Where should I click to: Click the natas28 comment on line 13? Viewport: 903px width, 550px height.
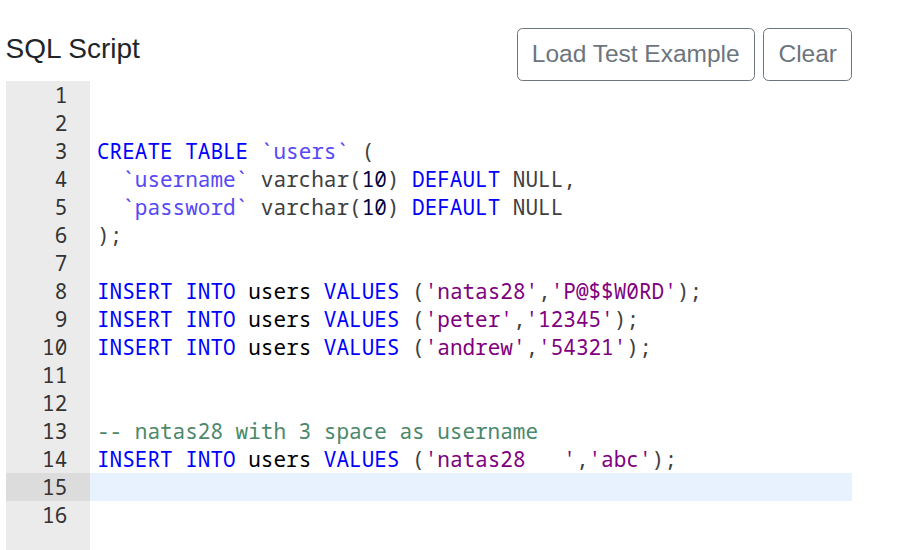317,432
